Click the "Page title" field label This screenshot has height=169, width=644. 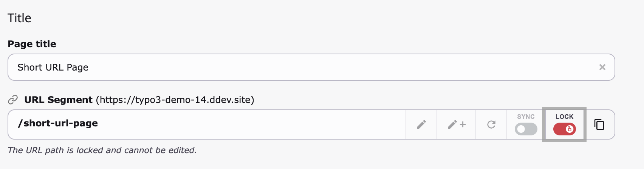[32, 44]
